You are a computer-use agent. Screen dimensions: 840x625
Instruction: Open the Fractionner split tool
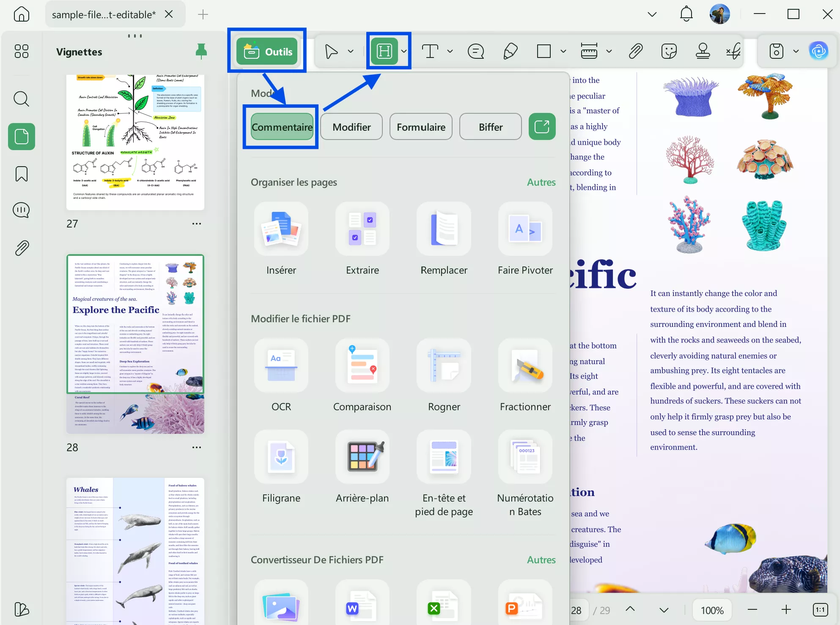pyautogui.click(x=525, y=365)
